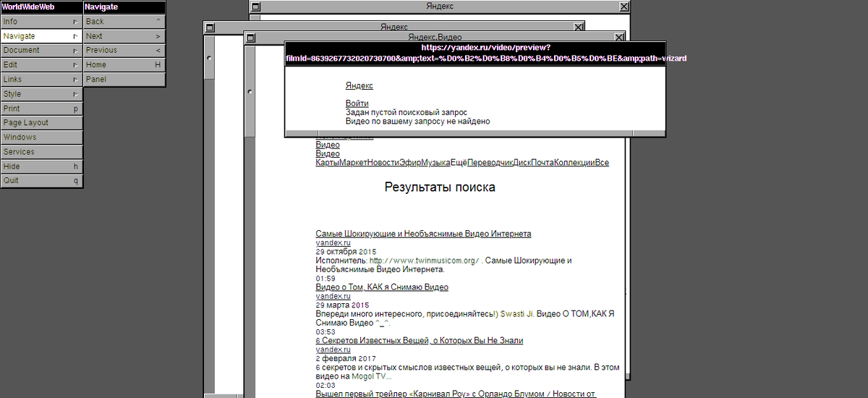This screenshot has height=398, width=868.
Task: Open '6 Секретов Известных Вещей' result
Action: click(x=420, y=340)
